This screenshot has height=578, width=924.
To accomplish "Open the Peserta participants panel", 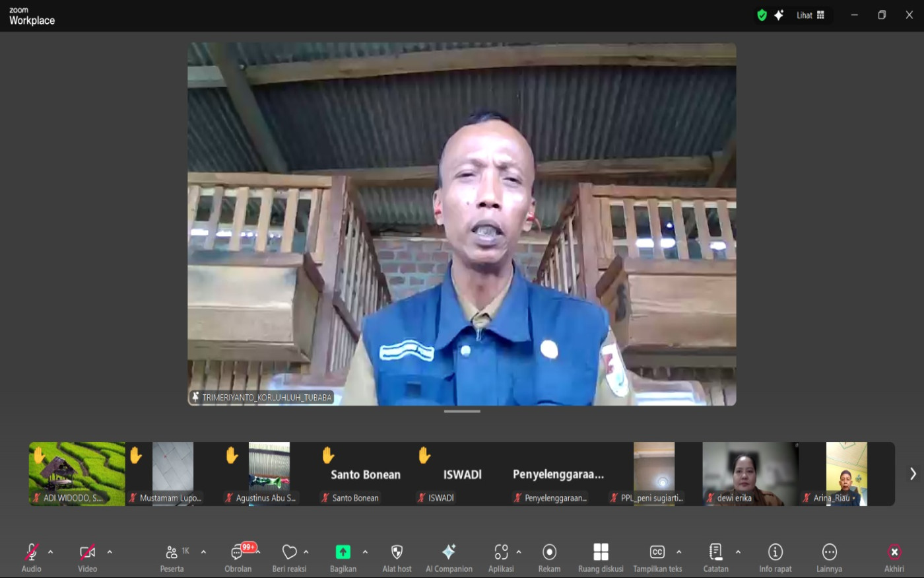I will pos(172,557).
